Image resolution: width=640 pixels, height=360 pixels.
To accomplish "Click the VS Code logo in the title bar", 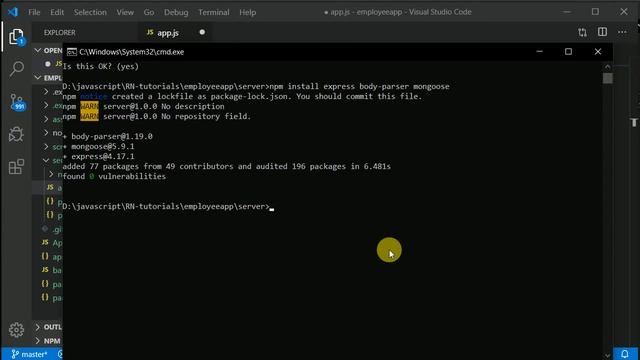I will pyautogui.click(x=13, y=12).
